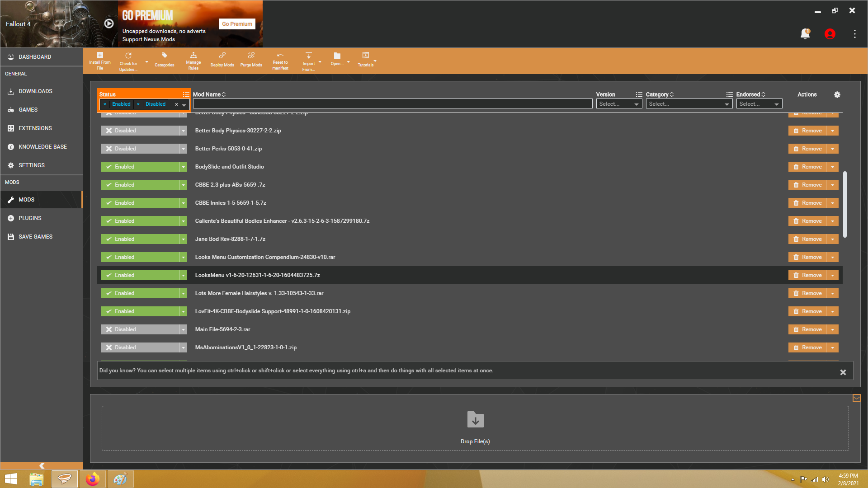Open mod table settings gear
The image size is (868, 488).
(837, 94)
